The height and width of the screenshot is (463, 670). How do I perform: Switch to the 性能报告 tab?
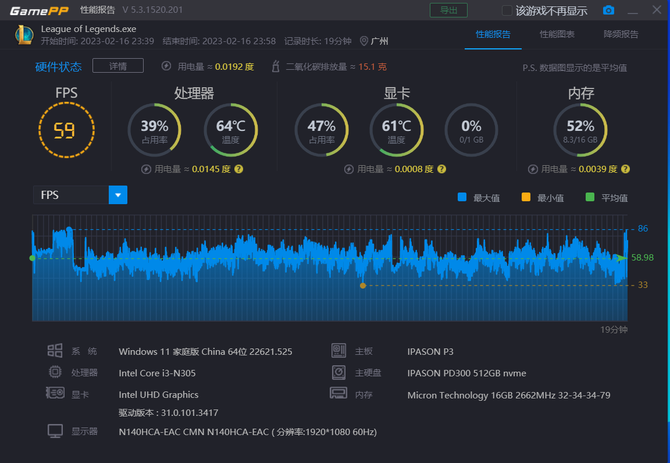point(493,34)
